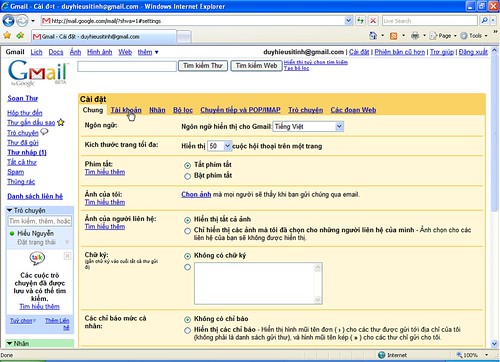
Task: Click the chat search Tìm kiếm field
Action: [40, 221]
